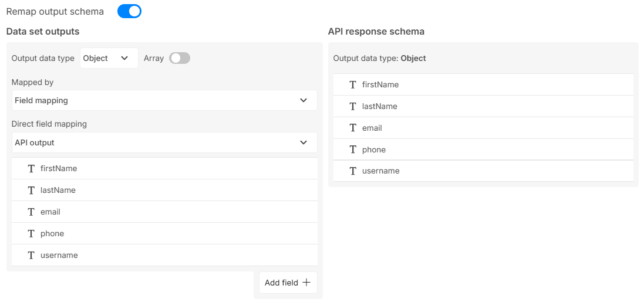Expand the Mapped by Field mapping dropdown
Viewport: 644px width, 306px height.
(x=164, y=100)
